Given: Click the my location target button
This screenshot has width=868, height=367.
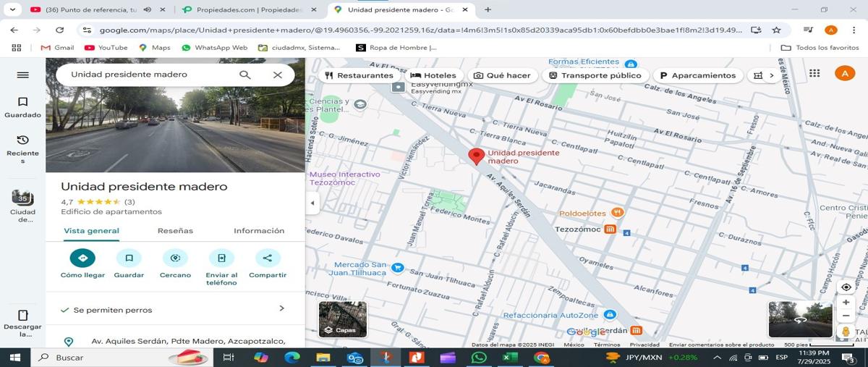Looking at the screenshot, I should click(846, 287).
